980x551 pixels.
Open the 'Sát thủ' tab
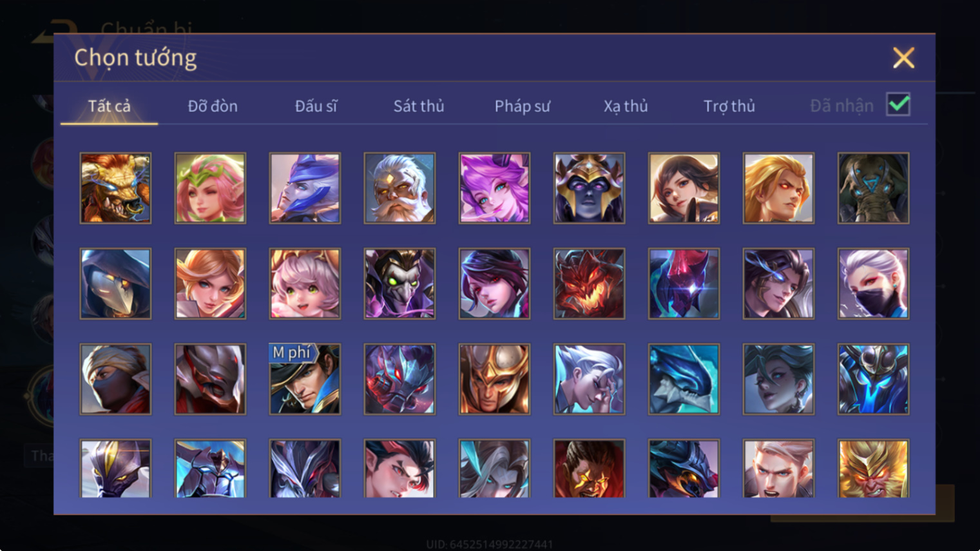pos(419,106)
